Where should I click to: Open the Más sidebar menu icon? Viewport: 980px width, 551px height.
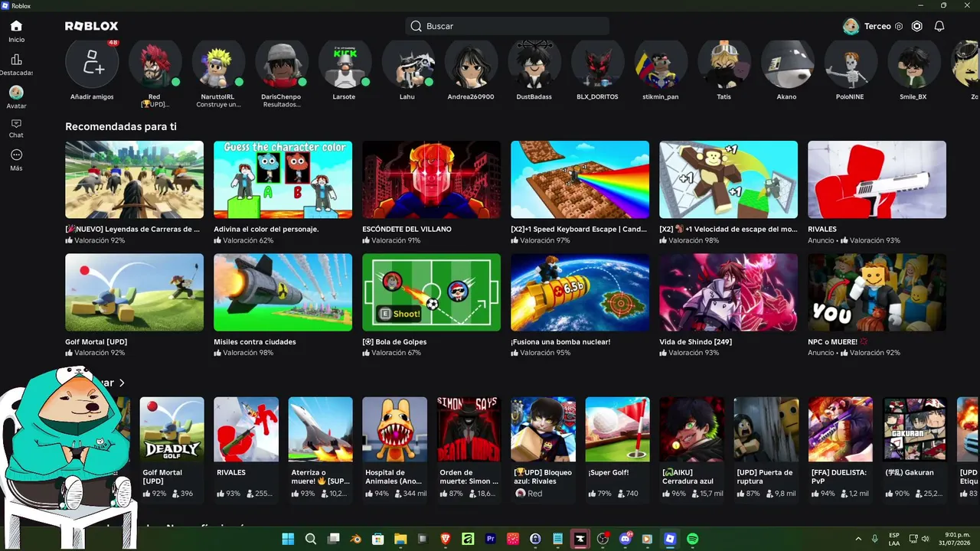(16, 155)
